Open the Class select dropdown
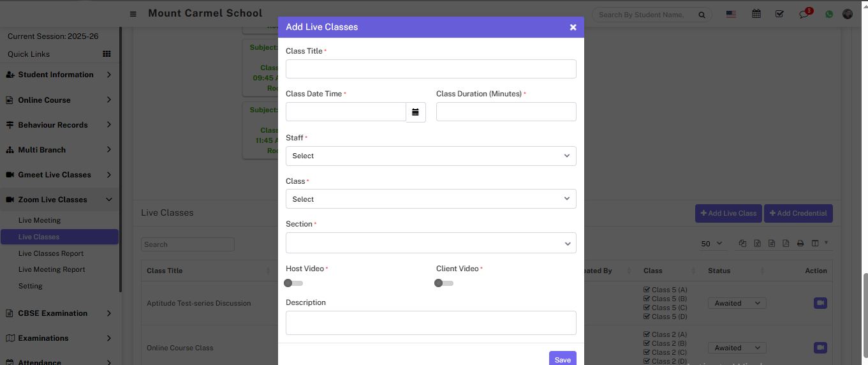This screenshot has width=868, height=365. [x=430, y=199]
